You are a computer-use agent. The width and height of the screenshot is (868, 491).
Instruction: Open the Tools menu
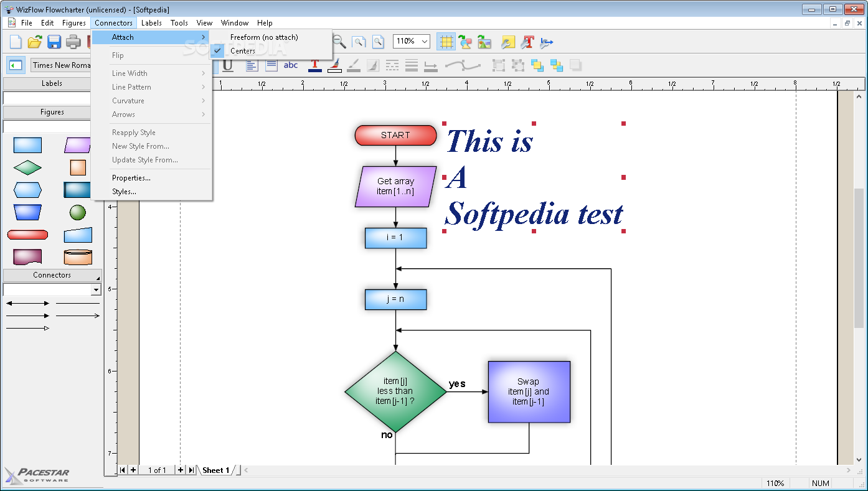coord(179,23)
